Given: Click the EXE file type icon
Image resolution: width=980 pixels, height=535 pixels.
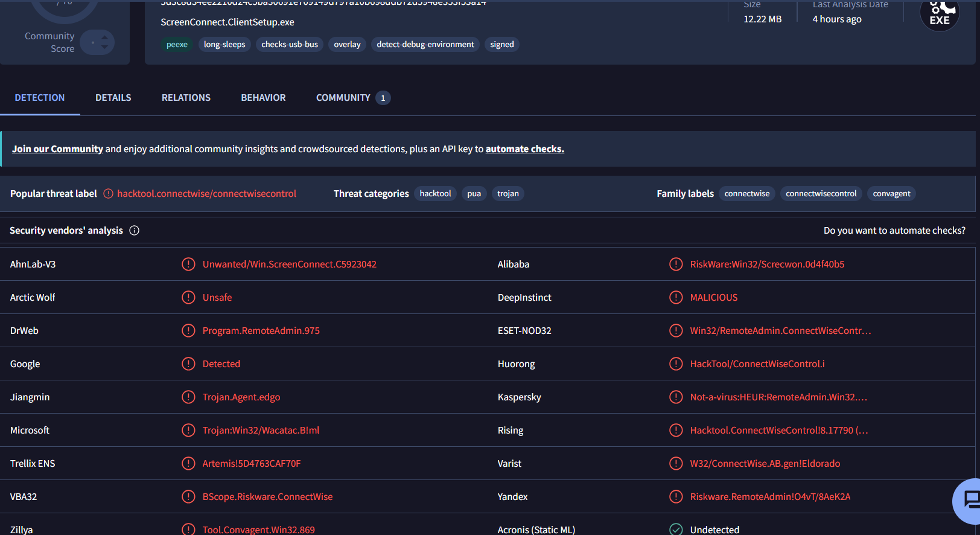Looking at the screenshot, I should point(940,13).
